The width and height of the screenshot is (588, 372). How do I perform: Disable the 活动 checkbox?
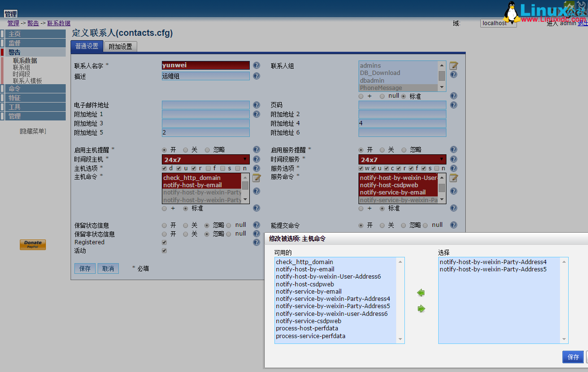tap(164, 251)
